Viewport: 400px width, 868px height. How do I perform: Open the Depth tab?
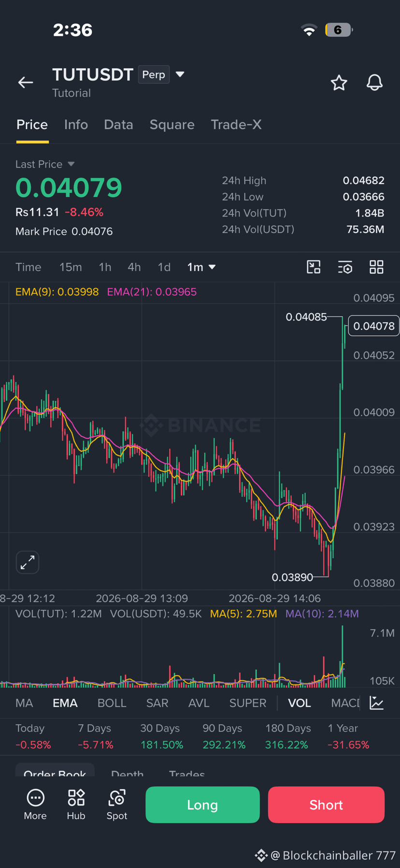(127, 773)
